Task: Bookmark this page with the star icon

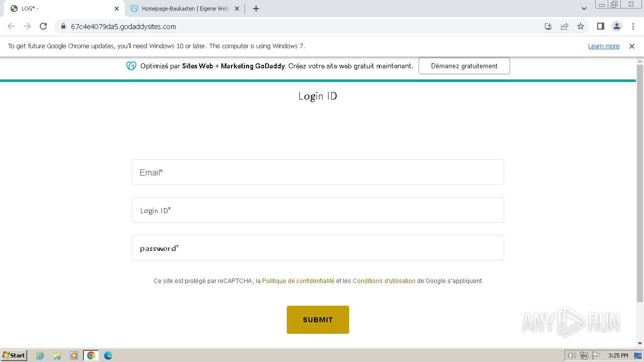Action: [x=581, y=27]
